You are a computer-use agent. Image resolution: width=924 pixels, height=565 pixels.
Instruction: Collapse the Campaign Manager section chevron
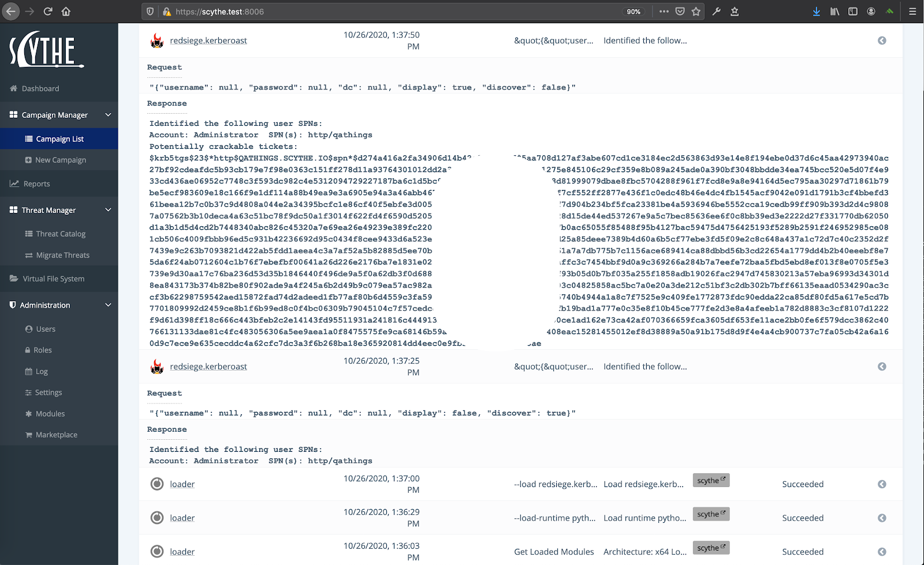108,115
